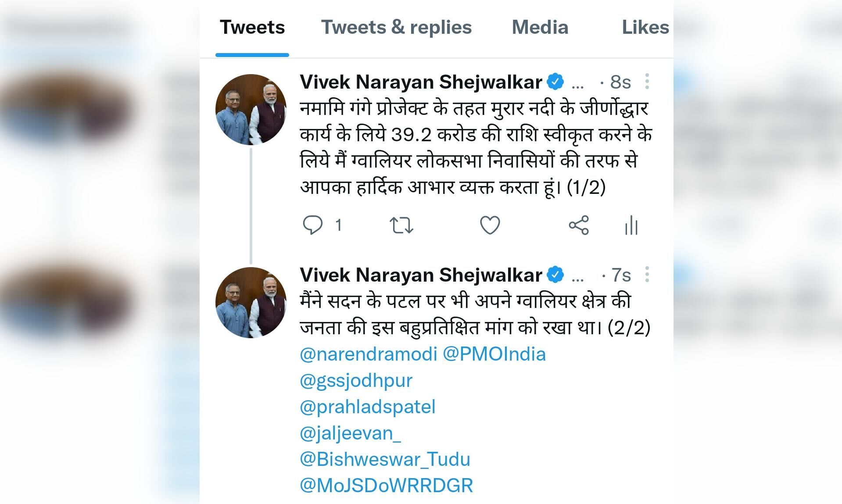Click the verified badge on the first tweet
This screenshot has height=504, width=842.
[x=555, y=82]
